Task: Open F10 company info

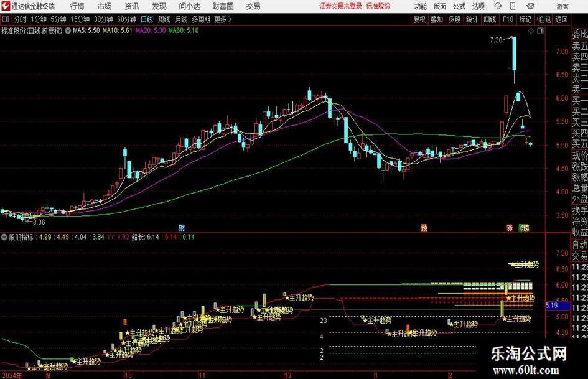Action: (508, 19)
